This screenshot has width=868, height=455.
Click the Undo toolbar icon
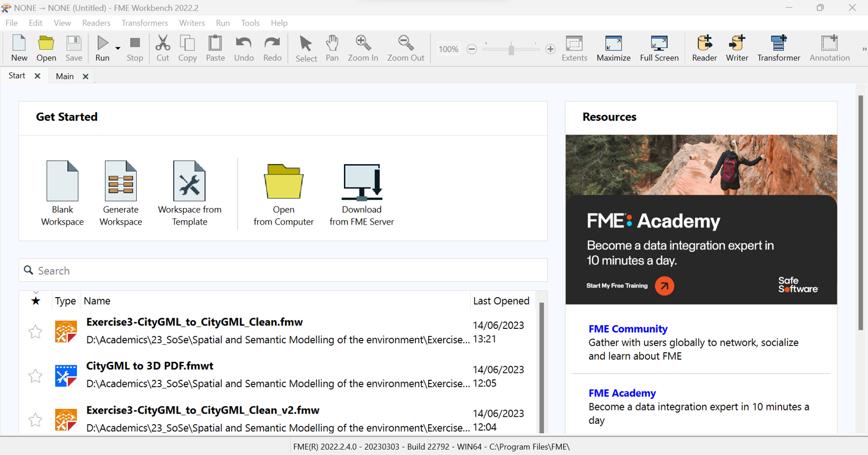tap(244, 48)
